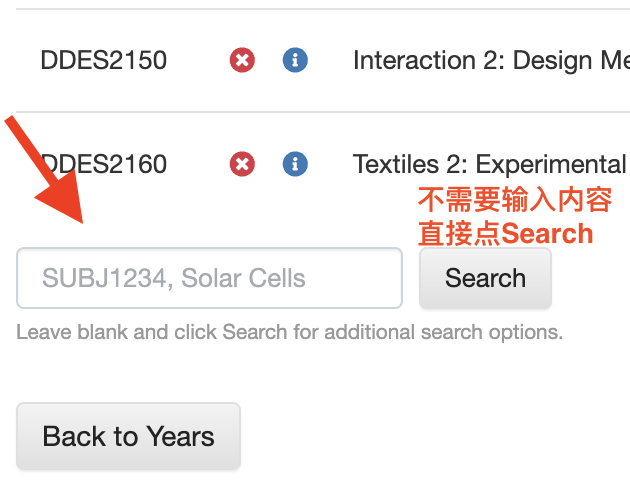The width and height of the screenshot is (630, 494).
Task: Click the red annotation 直接点Search
Action: click(x=505, y=233)
